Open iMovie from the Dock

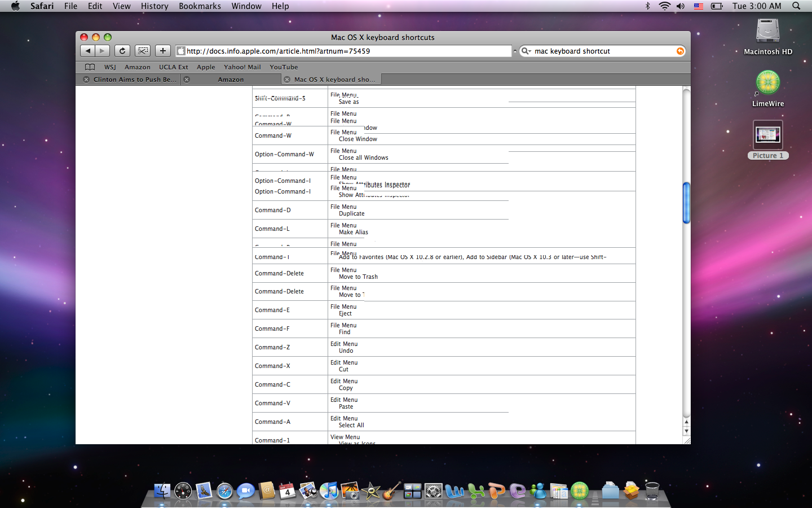click(371, 491)
